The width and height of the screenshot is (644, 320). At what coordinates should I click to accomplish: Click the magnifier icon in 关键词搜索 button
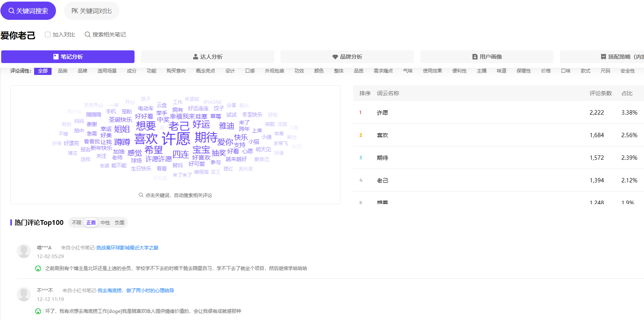click(12, 11)
